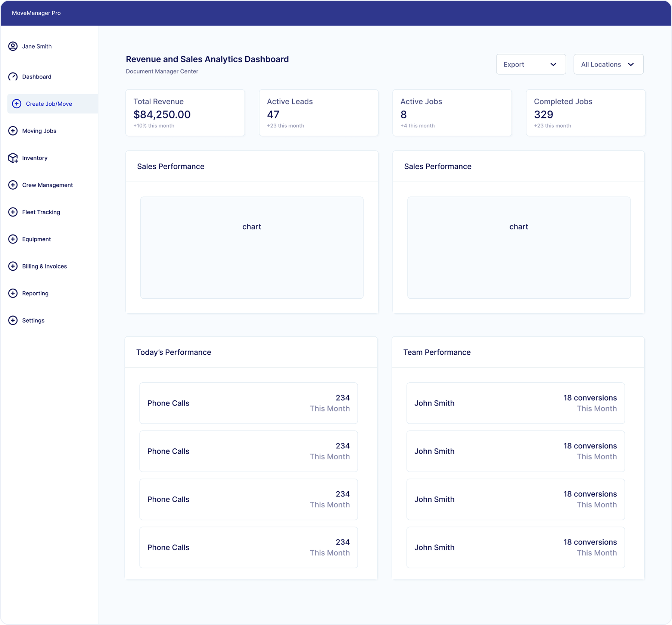This screenshot has width=672, height=625.
Task: Click the first Phone Calls row
Action: click(248, 403)
